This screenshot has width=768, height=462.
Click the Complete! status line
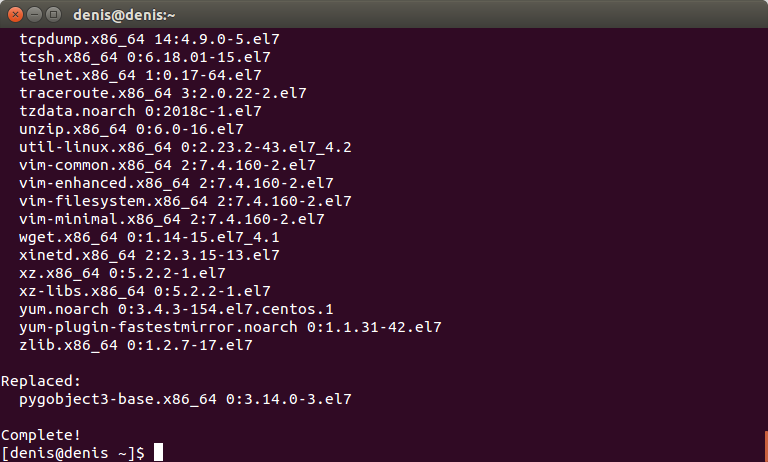[41, 435]
